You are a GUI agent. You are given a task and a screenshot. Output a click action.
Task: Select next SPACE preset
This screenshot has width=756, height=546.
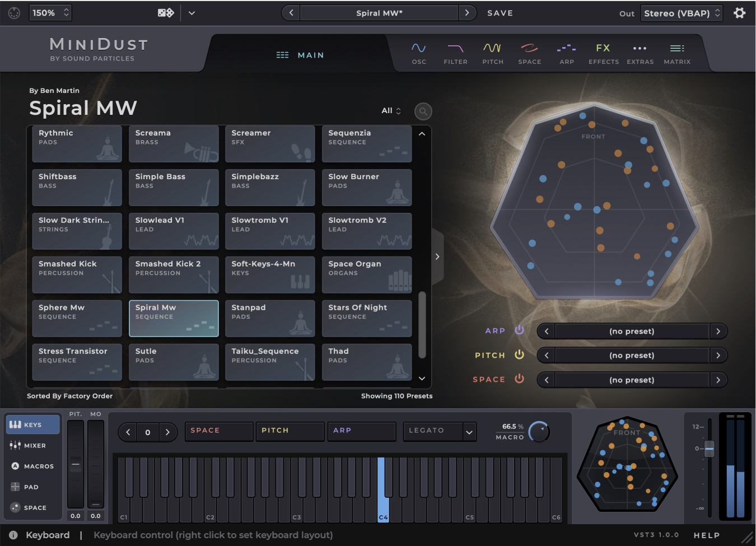click(x=718, y=380)
